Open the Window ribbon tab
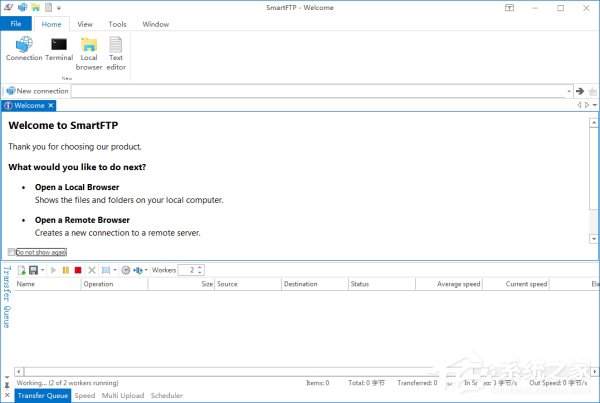This screenshot has width=600, height=403. pyautogui.click(x=156, y=24)
